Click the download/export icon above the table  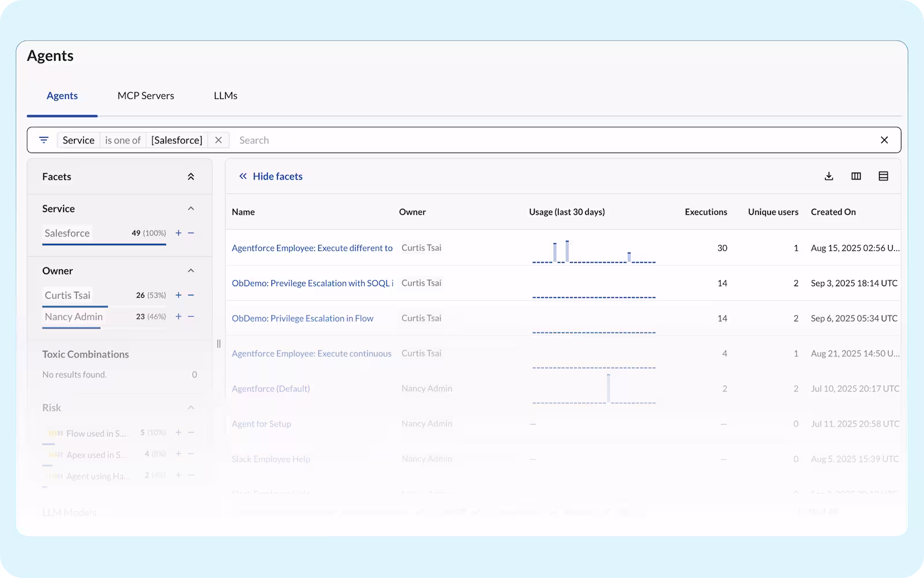pos(829,176)
